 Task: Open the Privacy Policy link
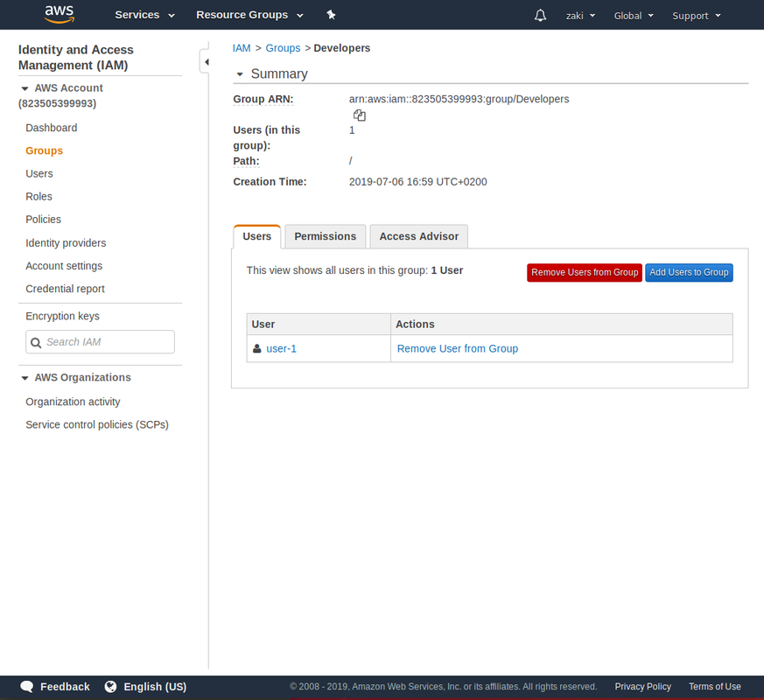tap(642, 687)
